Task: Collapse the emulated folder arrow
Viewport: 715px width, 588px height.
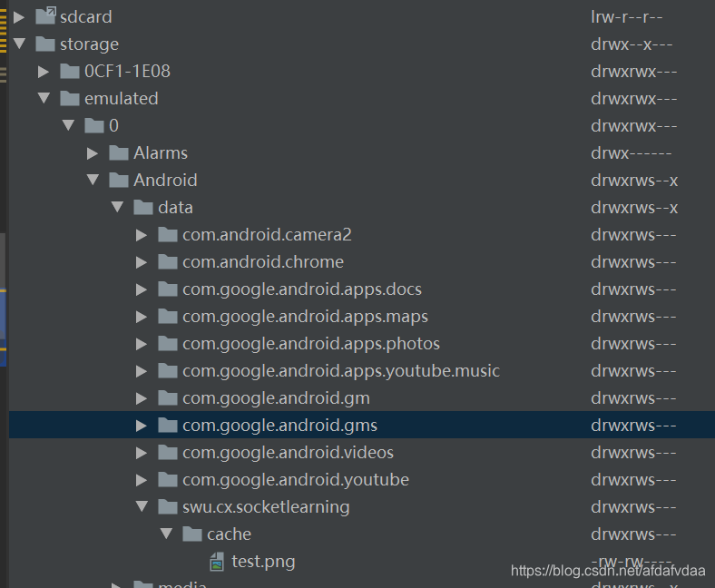Action: point(44,98)
